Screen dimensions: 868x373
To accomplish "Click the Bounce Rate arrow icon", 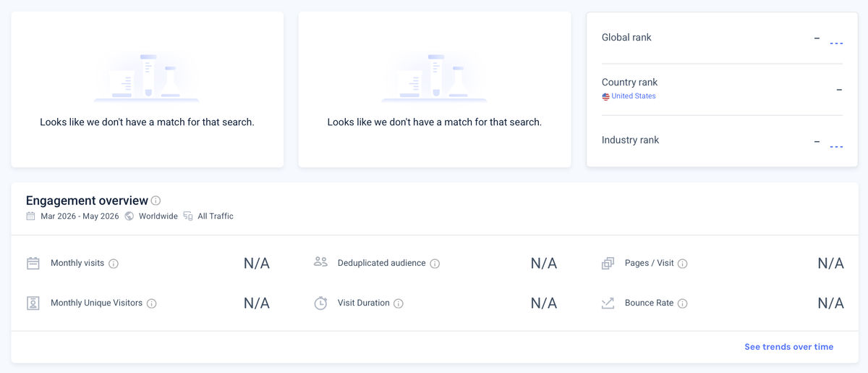I will click(x=608, y=303).
